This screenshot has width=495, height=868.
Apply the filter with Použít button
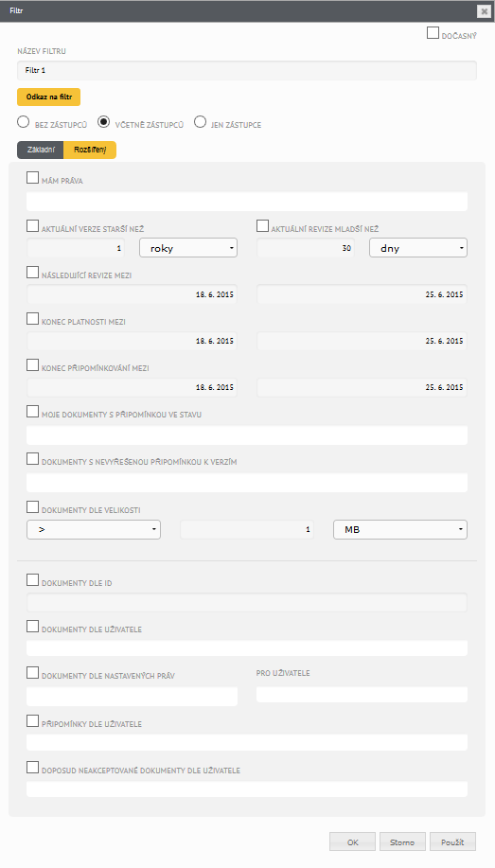(452, 842)
